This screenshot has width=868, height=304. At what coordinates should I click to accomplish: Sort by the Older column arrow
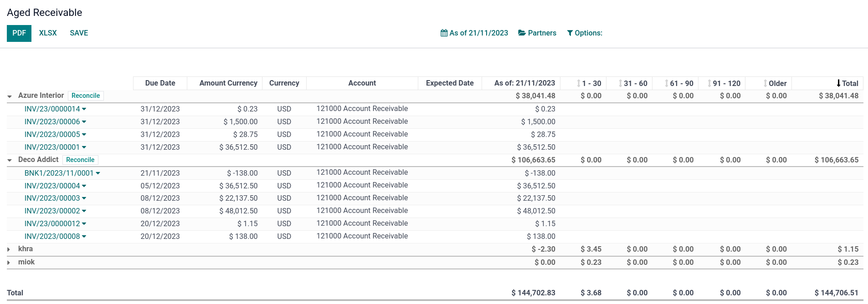pos(765,83)
